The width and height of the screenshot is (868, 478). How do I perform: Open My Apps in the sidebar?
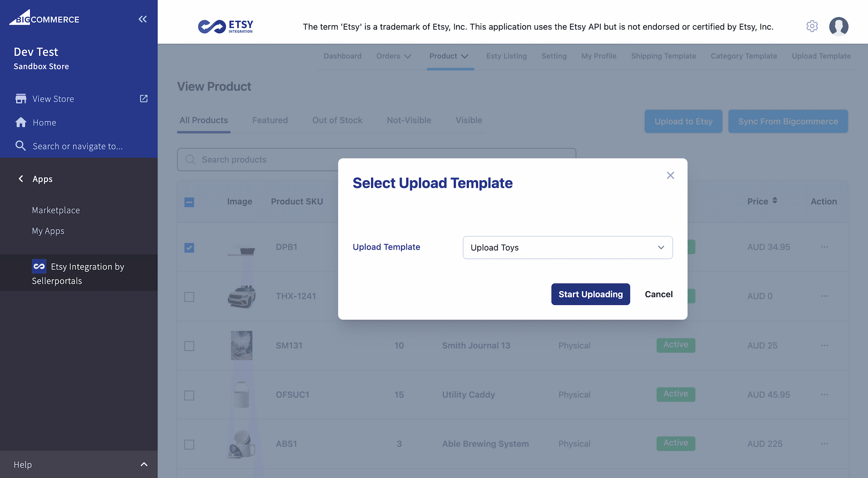pyautogui.click(x=48, y=231)
